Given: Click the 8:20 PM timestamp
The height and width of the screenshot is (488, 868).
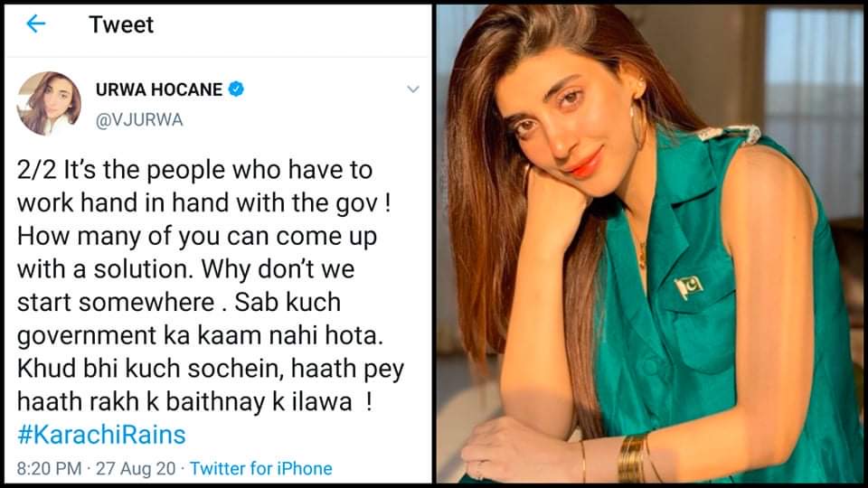Looking at the screenshot, I should pyautogui.click(x=49, y=469).
